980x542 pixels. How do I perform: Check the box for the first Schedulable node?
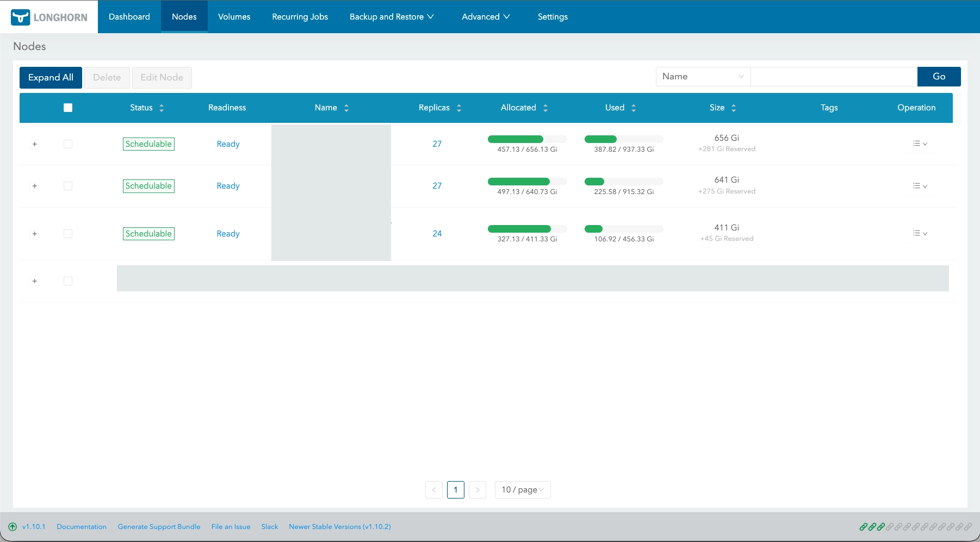click(68, 144)
